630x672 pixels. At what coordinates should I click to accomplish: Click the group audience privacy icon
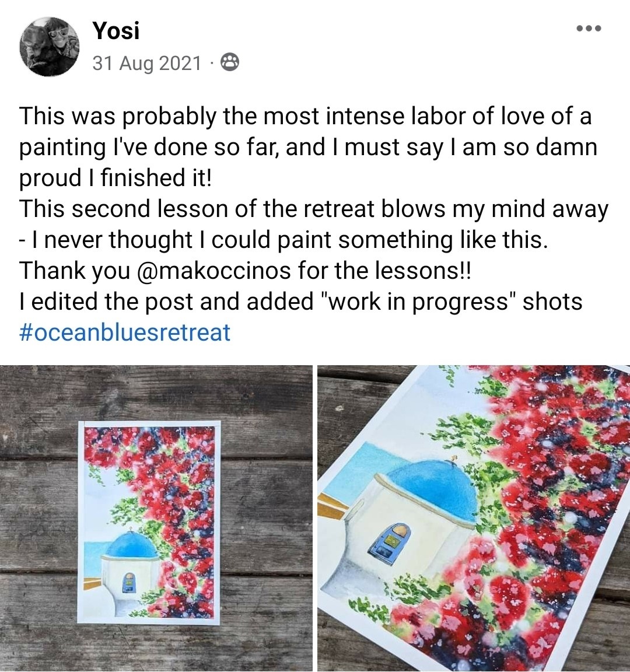[x=230, y=62]
